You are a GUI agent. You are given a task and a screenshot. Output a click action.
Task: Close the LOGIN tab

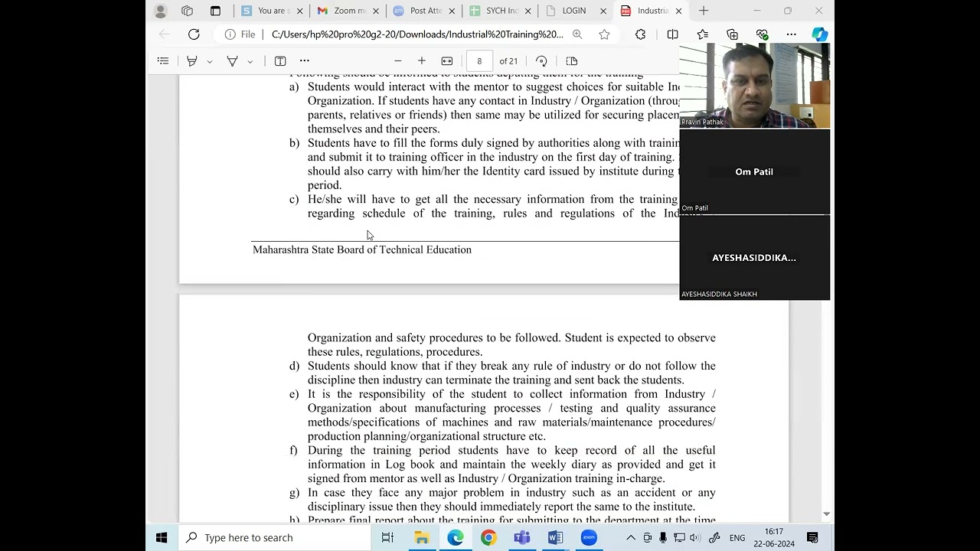[603, 11]
